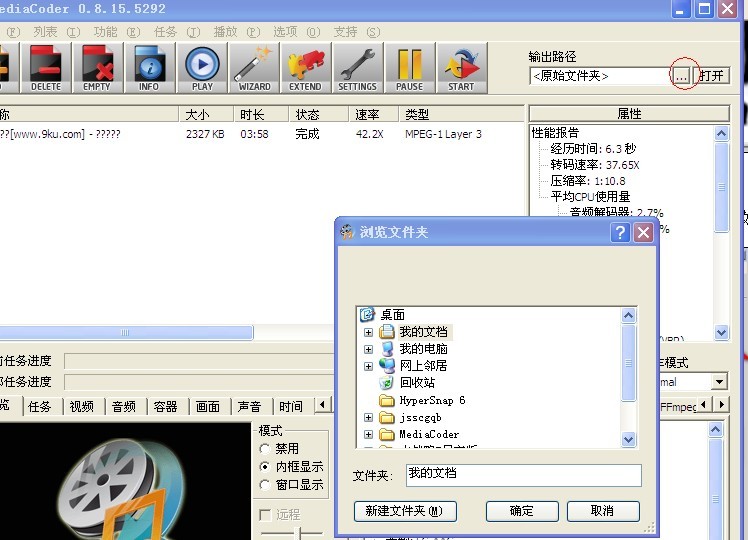Viewport: 748px width, 540px height.
Task: Open the INFO toolbar icon
Action: click(x=150, y=68)
